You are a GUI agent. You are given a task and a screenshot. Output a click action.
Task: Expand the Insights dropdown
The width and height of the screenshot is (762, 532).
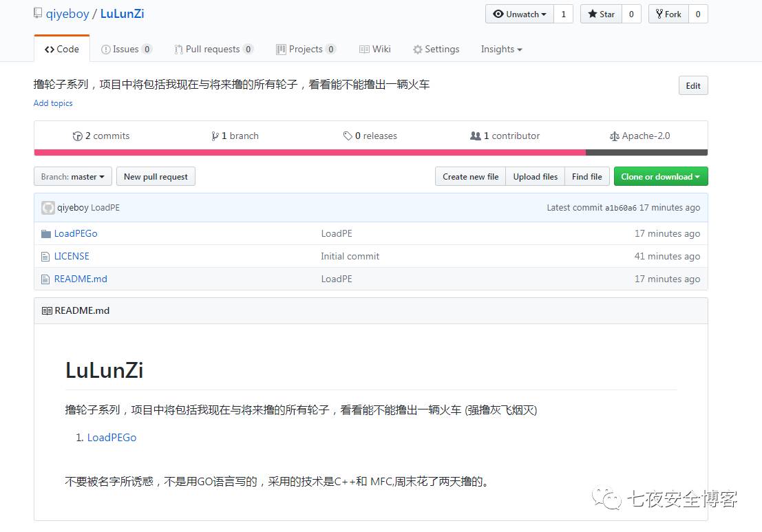502,49
